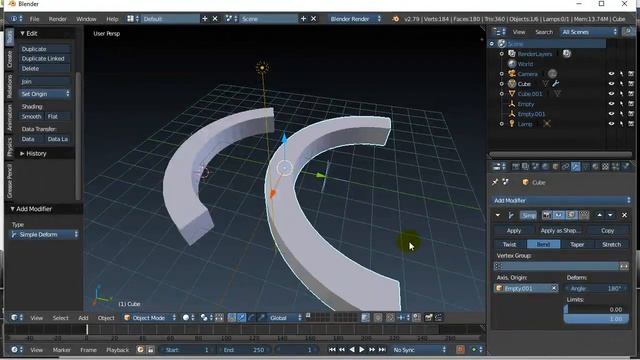The height and width of the screenshot is (360, 640).
Task: Collapse the Simple Deform modifier panel triangle
Action: coord(498,215)
